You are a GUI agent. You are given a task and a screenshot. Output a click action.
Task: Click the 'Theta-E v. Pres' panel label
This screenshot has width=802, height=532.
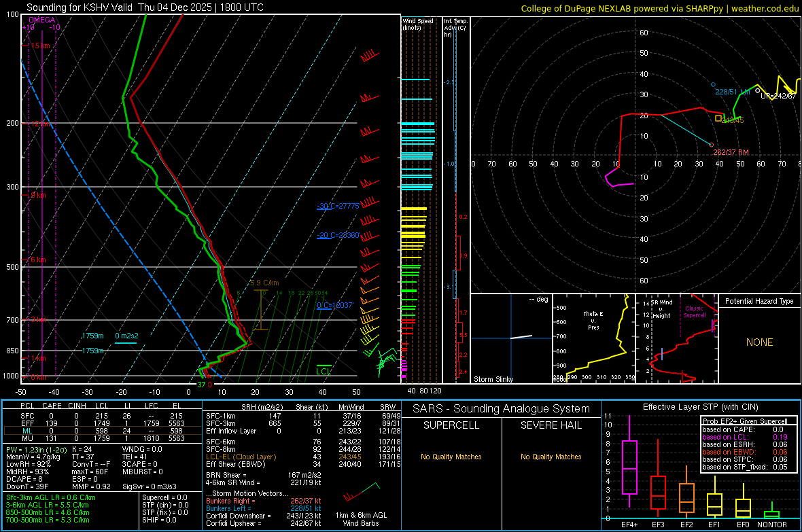click(x=593, y=321)
